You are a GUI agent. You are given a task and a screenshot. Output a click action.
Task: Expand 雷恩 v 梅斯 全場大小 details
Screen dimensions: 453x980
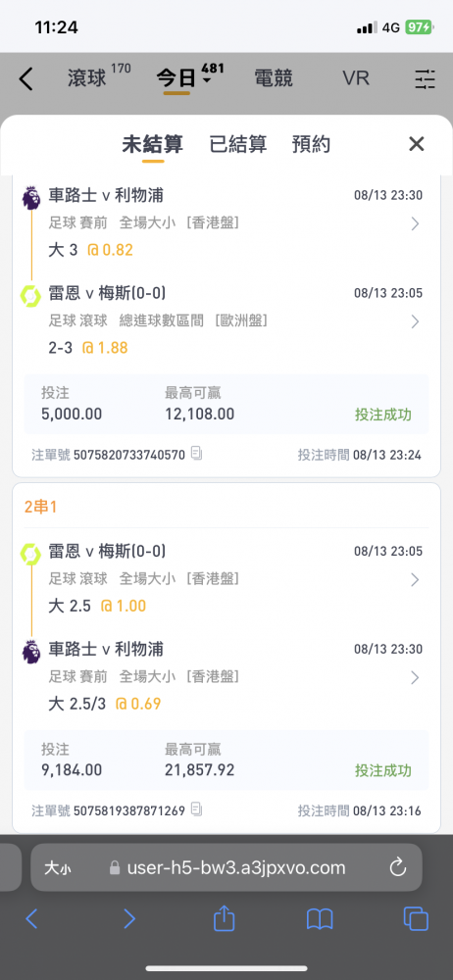pyautogui.click(x=415, y=580)
